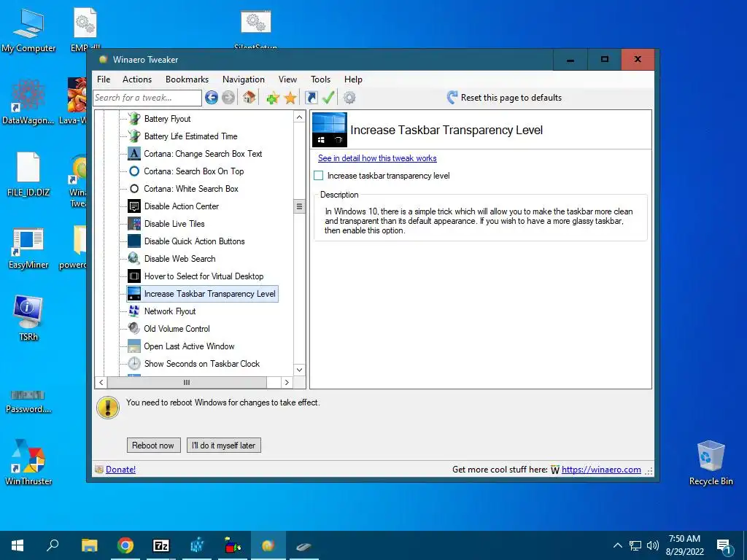Click the Disable Action Center icon
This screenshot has height=560, width=747.
pyautogui.click(x=134, y=206)
